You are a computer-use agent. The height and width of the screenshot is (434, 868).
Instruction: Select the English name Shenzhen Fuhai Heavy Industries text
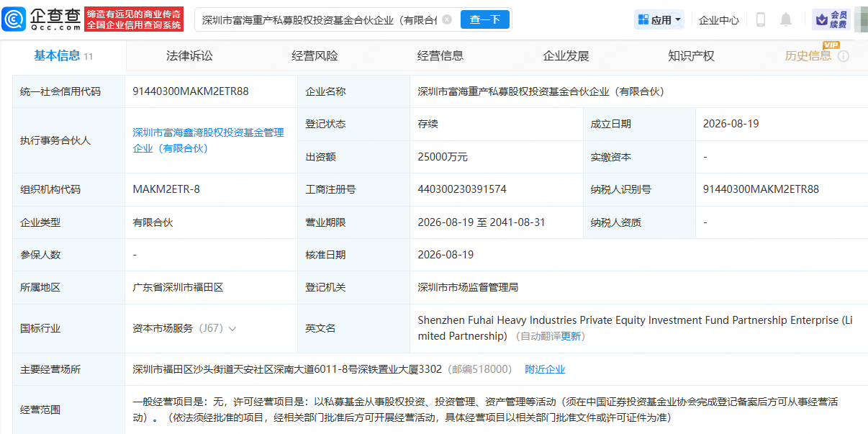[x=634, y=328]
